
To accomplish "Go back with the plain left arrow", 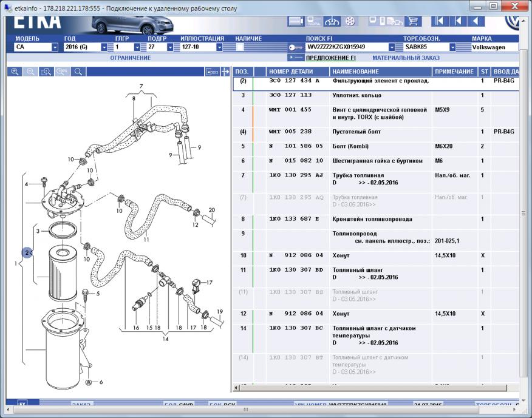I will pyautogui.click(x=476, y=21).
